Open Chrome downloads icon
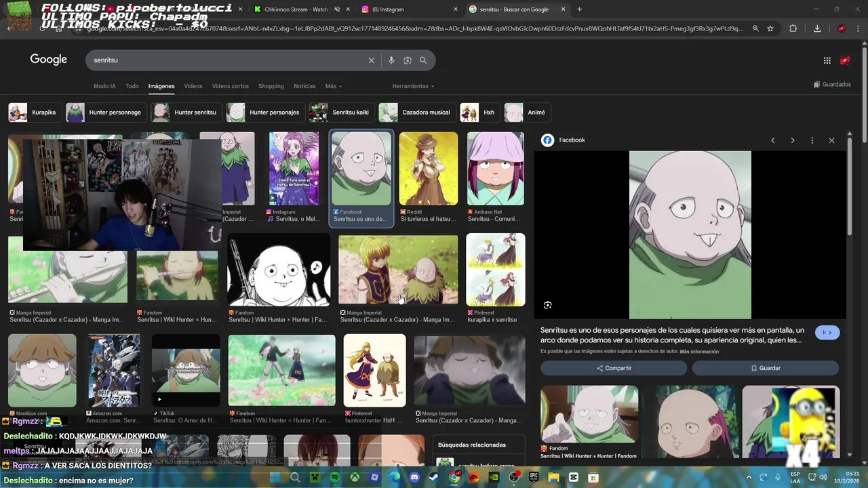The height and width of the screenshot is (488, 868). (817, 28)
